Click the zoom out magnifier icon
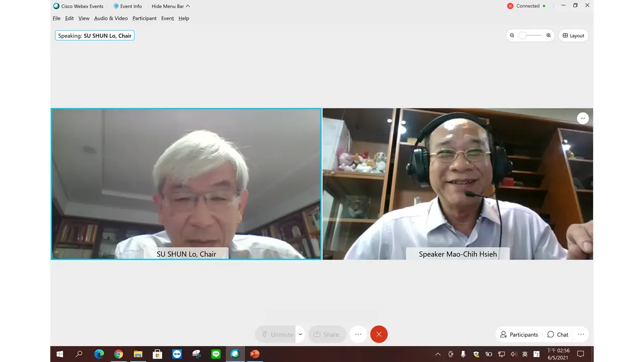The width and height of the screenshot is (644, 362). (x=512, y=36)
